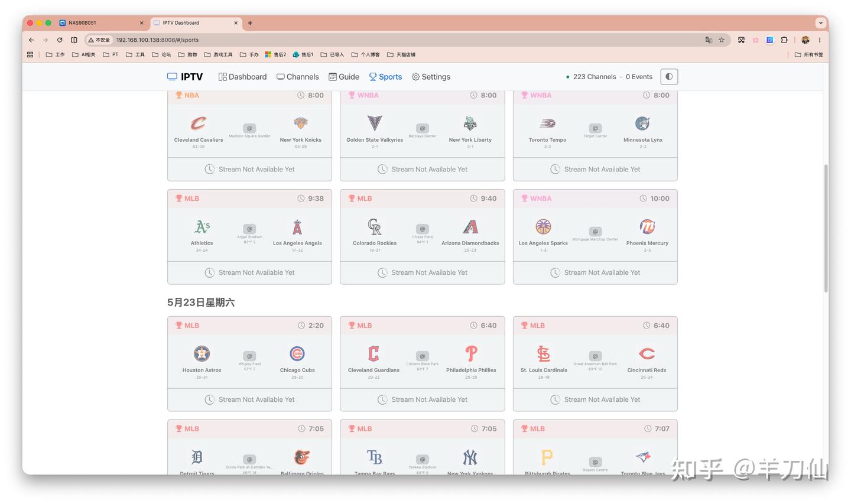The height and width of the screenshot is (504, 851).
Task: Click the Tampa Bay Rays logo
Action: coord(375,457)
